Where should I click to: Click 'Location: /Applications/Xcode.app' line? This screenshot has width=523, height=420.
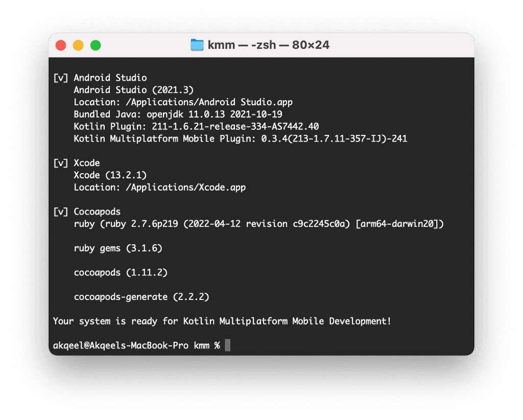(160, 188)
